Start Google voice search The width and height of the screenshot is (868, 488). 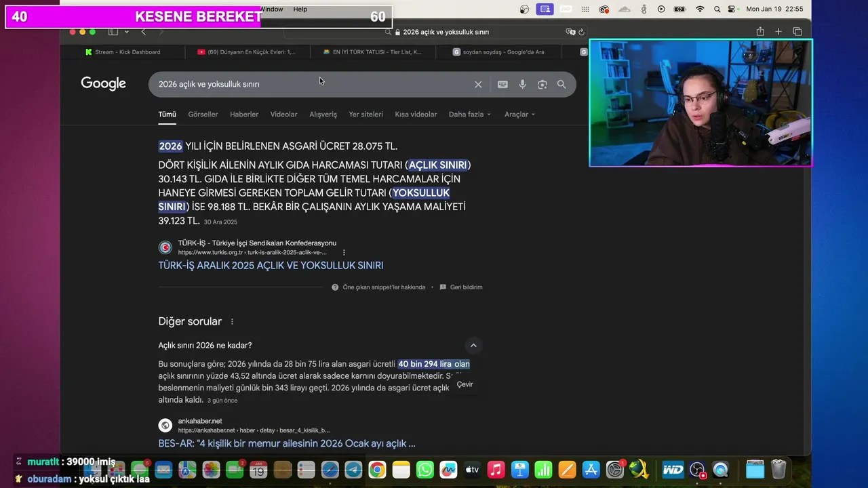point(522,85)
